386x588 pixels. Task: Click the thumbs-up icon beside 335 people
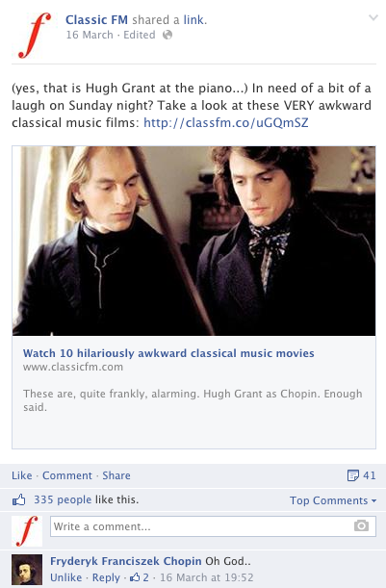click(18, 499)
